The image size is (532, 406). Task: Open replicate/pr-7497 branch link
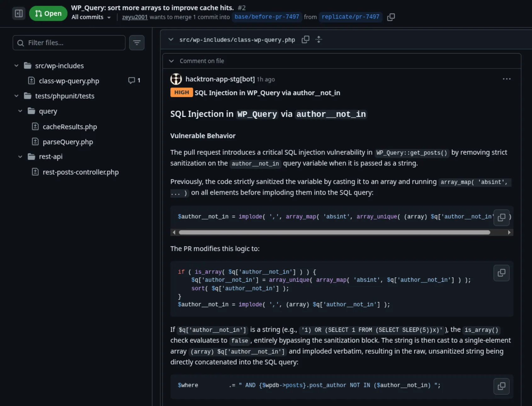(350, 17)
